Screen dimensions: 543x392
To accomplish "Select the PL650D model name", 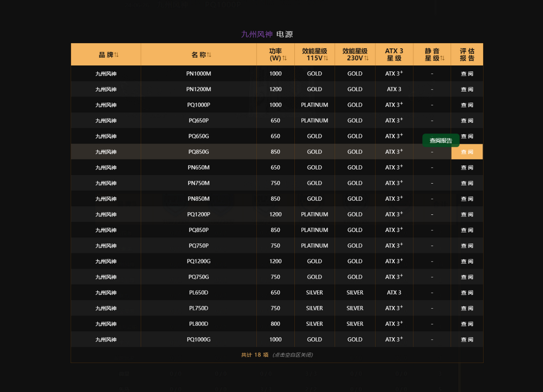I will 199,292.
